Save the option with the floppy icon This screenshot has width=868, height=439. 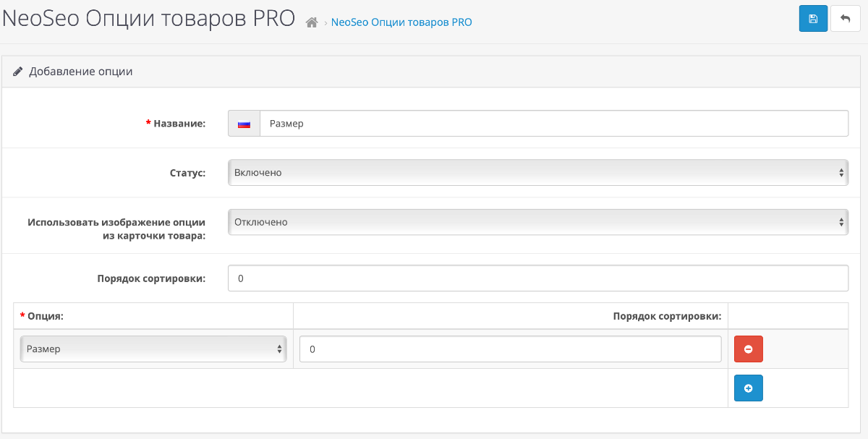pos(813,19)
